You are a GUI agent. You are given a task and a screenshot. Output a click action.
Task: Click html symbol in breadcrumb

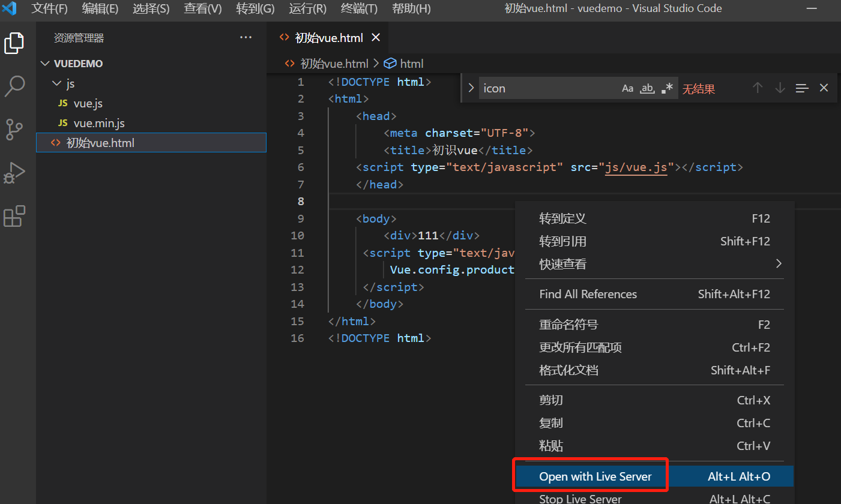click(411, 64)
